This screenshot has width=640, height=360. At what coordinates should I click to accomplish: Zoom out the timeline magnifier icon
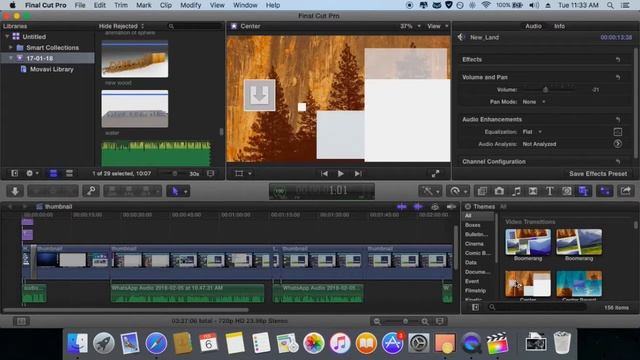(377, 322)
